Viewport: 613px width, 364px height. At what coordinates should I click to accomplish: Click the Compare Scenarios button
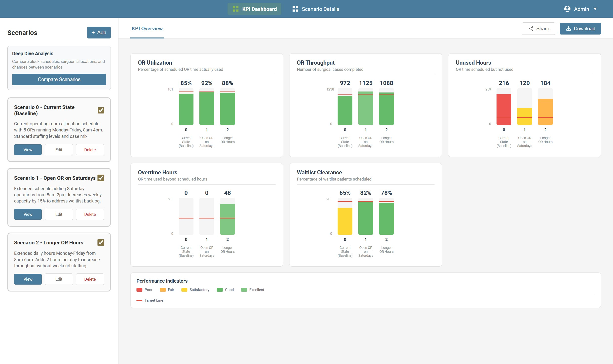coord(59,79)
